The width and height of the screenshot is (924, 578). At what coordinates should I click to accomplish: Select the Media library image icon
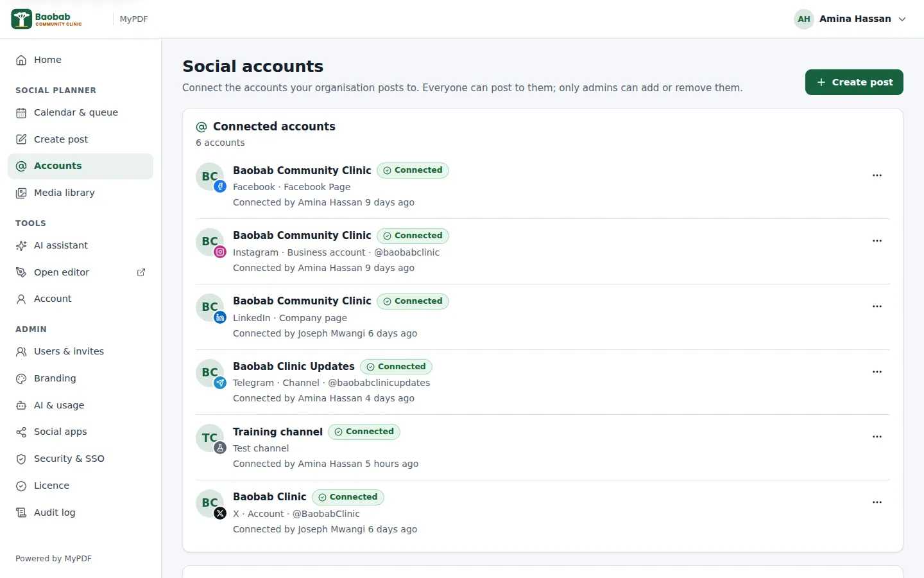21,193
